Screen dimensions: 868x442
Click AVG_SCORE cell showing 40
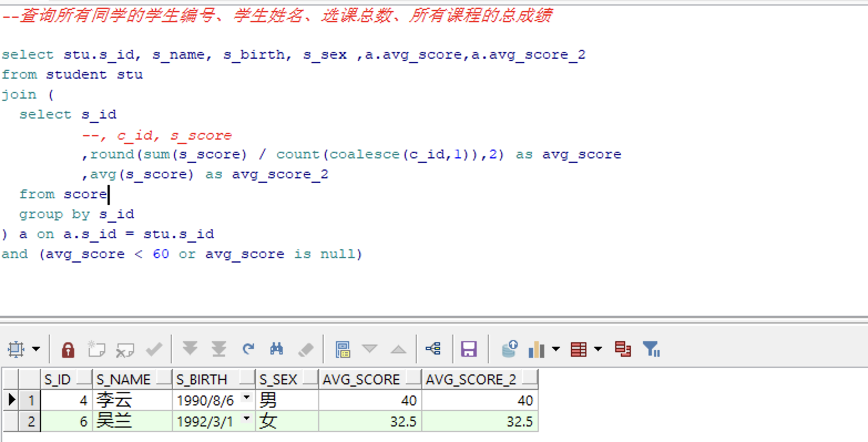[x=370, y=400]
